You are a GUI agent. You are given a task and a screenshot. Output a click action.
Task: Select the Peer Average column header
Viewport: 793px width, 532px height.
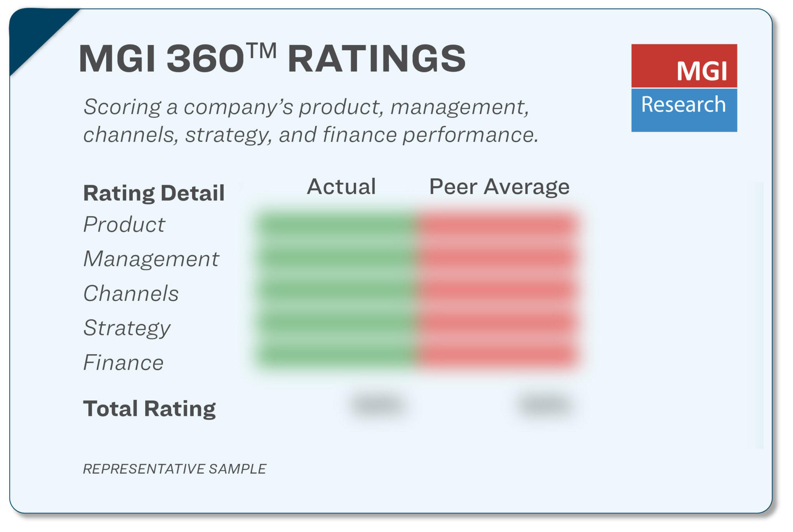pyautogui.click(x=499, y=187)
